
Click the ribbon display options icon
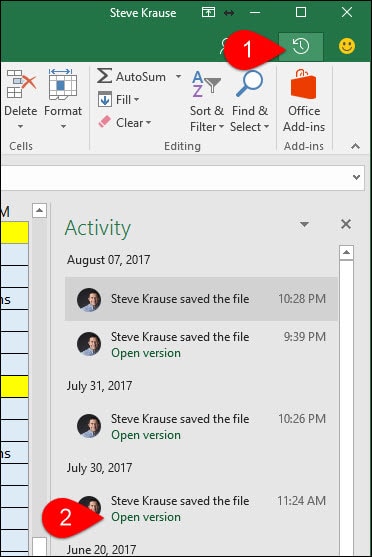[x=208, y=13]
